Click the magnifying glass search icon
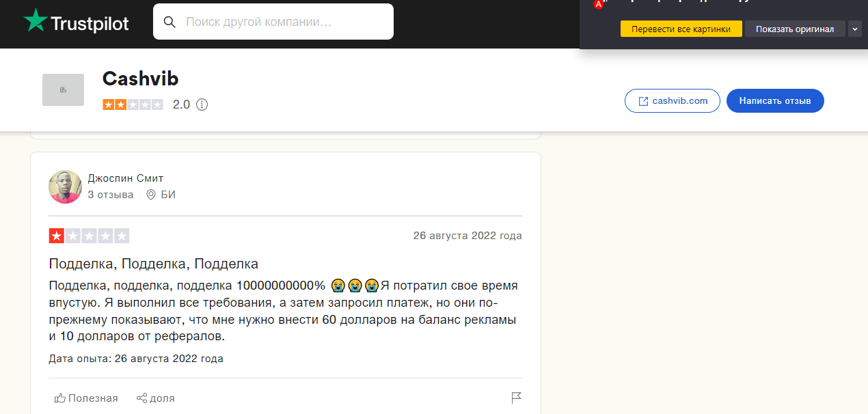Image resolution: width=868 pixels, height=414 pixels. 169,22
